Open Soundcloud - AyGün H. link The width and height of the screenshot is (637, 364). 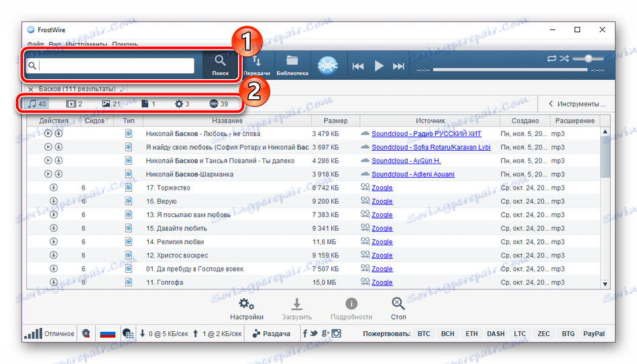[406, 161]
